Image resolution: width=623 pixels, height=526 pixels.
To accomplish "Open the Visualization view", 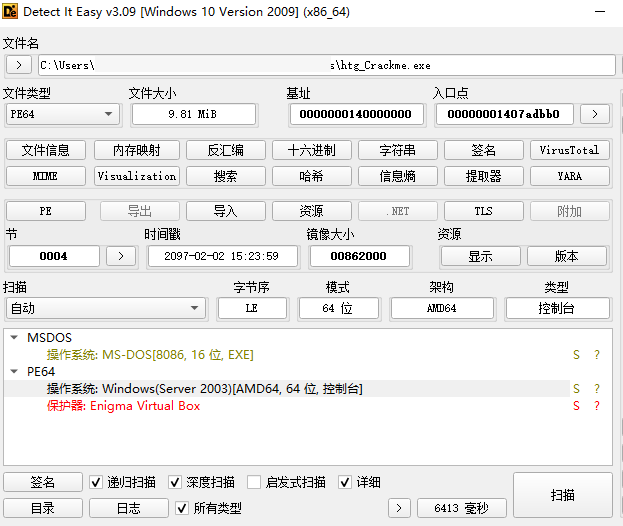I will (x=137, y=176).
